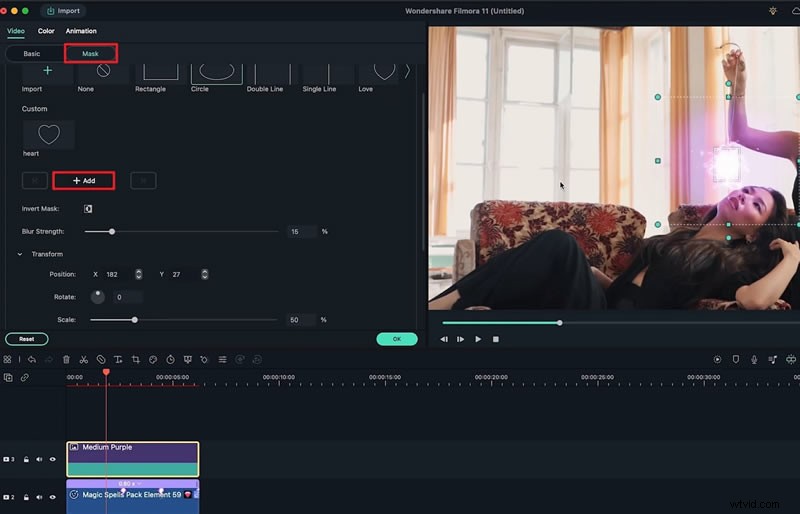Toggle auto ripple link icon

point(24,378)
